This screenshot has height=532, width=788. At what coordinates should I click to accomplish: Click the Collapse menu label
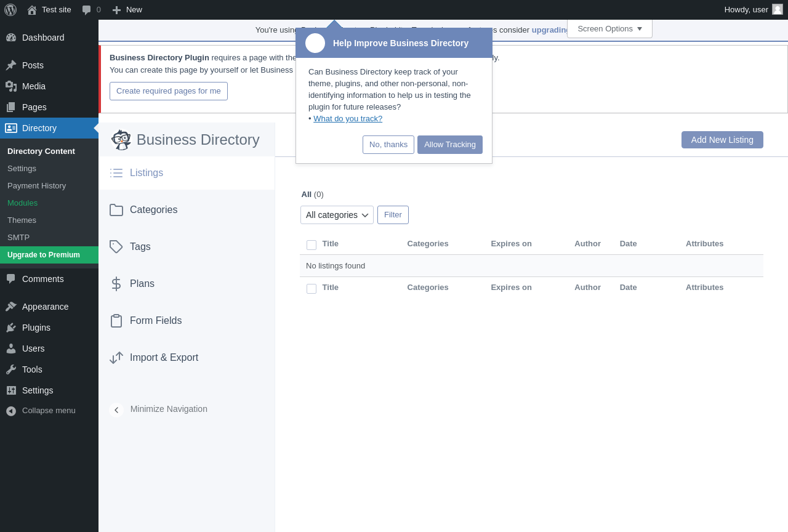point(49,411)
